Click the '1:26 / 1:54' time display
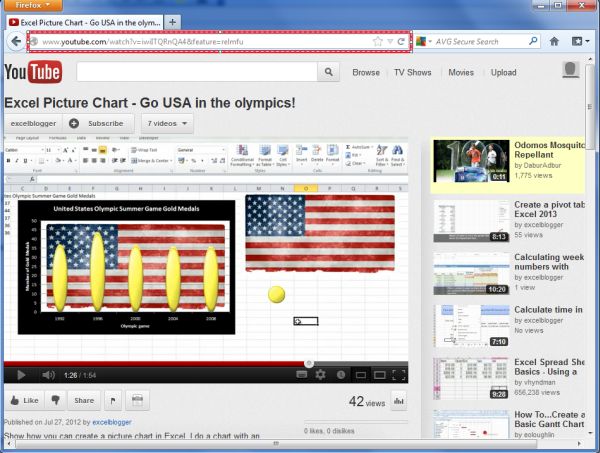 coord(80,375)
